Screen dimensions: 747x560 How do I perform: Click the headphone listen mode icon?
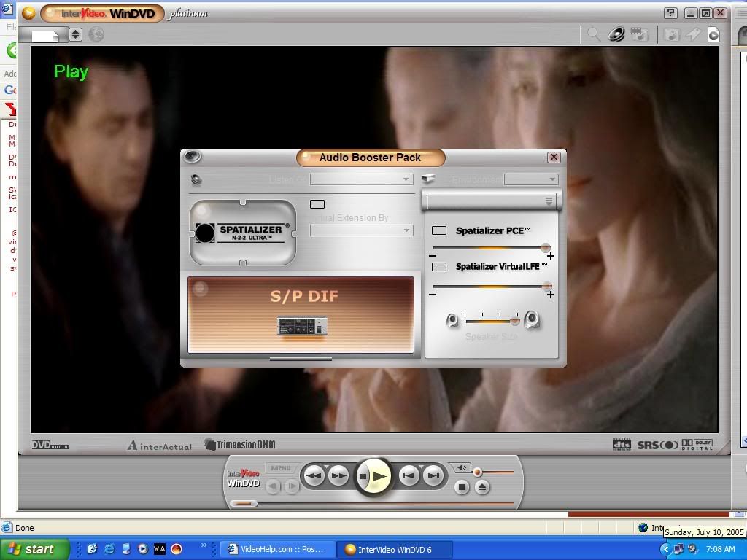pyautogui.click(x=196, y=179)
